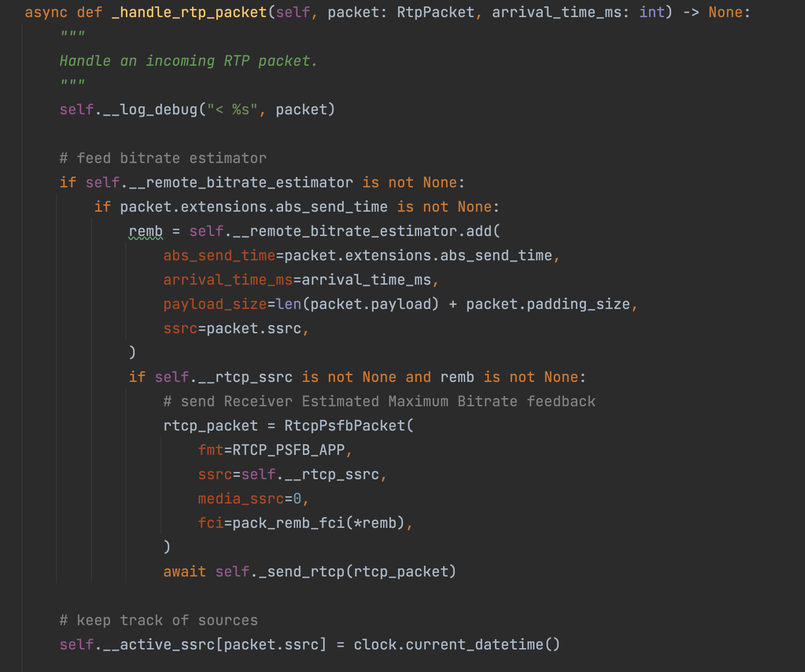Image resolution: width=805 pixels, height=672 pixels.
Task: Click the squiggly-underlined remb variable
Action: (146, 231)
